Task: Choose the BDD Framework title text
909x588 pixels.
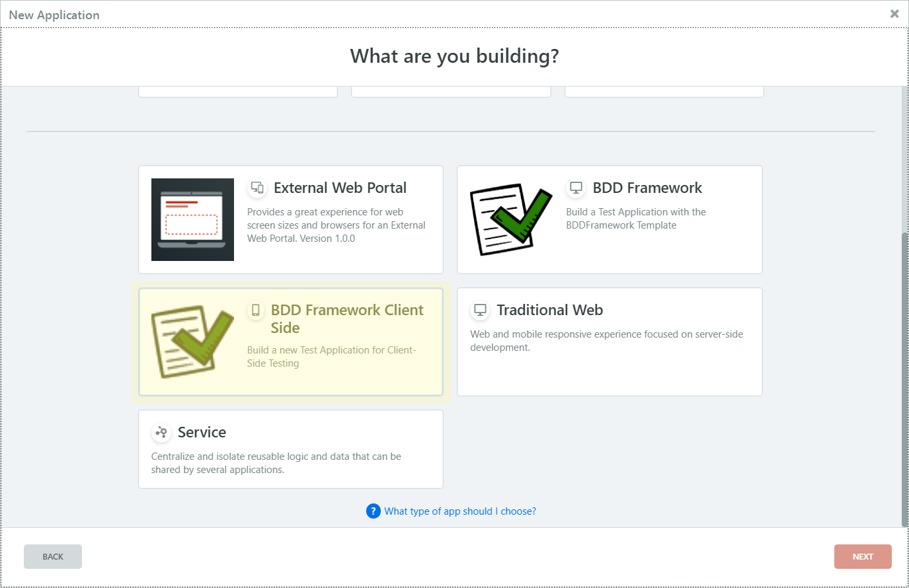Action: point(647,188)
